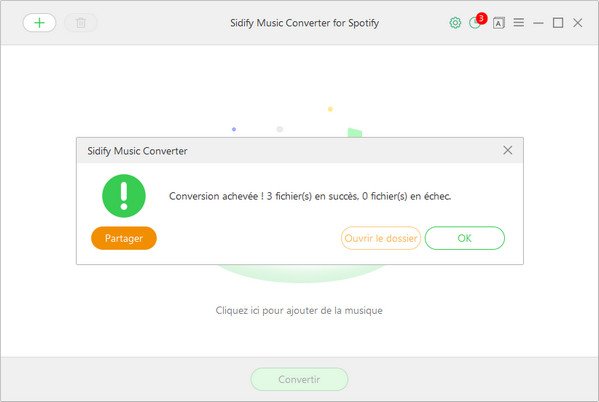Open the conversion history clock icon
This screenshot has height=402, width=599.
point(474,23)
